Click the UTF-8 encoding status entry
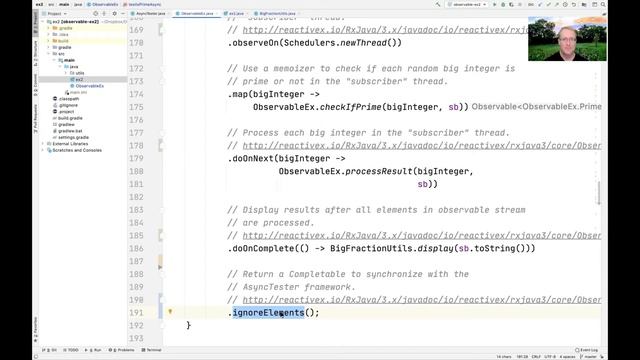Screen dimensions: 640x360 (x=550, y=357)
